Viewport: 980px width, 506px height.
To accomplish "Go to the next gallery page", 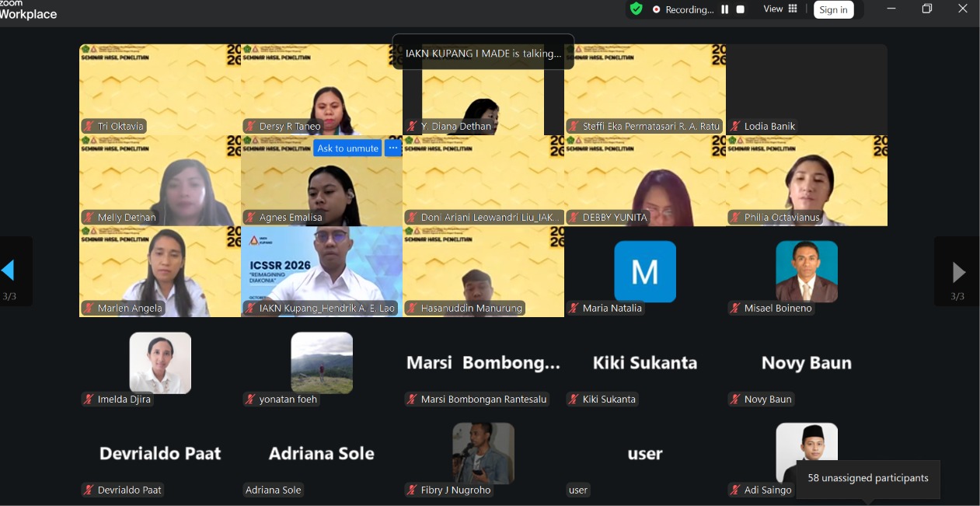I will pyautogui.click(x=958, y=270).
